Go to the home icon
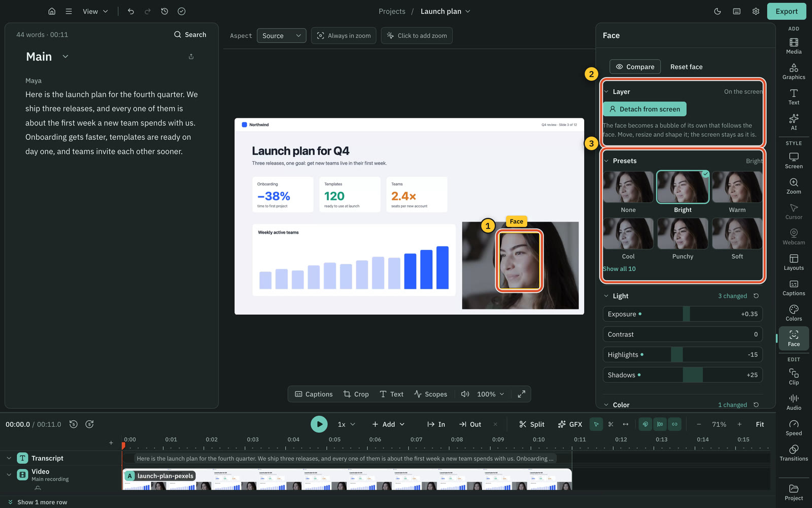Viewport: 812px width, 508px height. tap(52, 11)
